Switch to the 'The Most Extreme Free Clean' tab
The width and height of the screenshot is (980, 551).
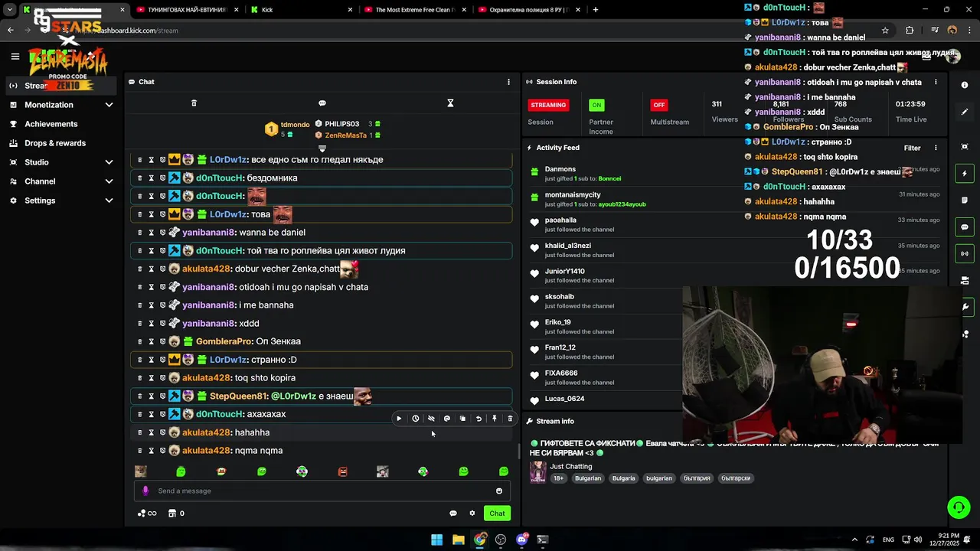click(x=414, y=10)
